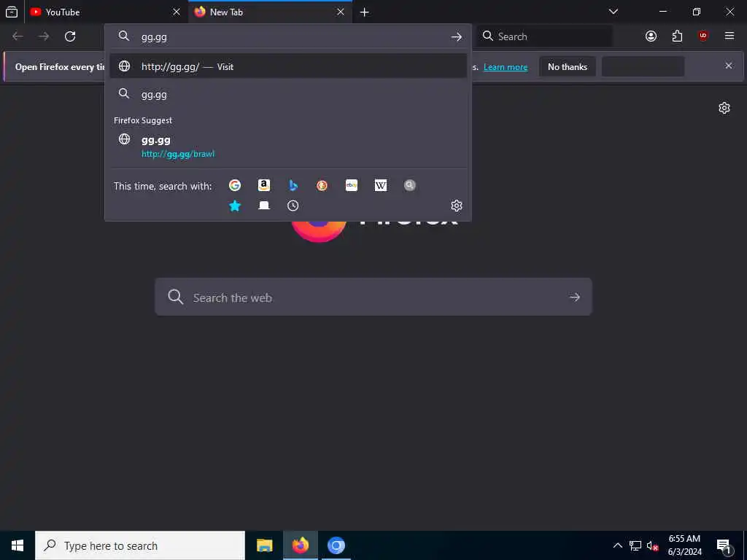Open the Firefox account icon
This screenshot has height=560, width=747.
click(x=651, y=36)
